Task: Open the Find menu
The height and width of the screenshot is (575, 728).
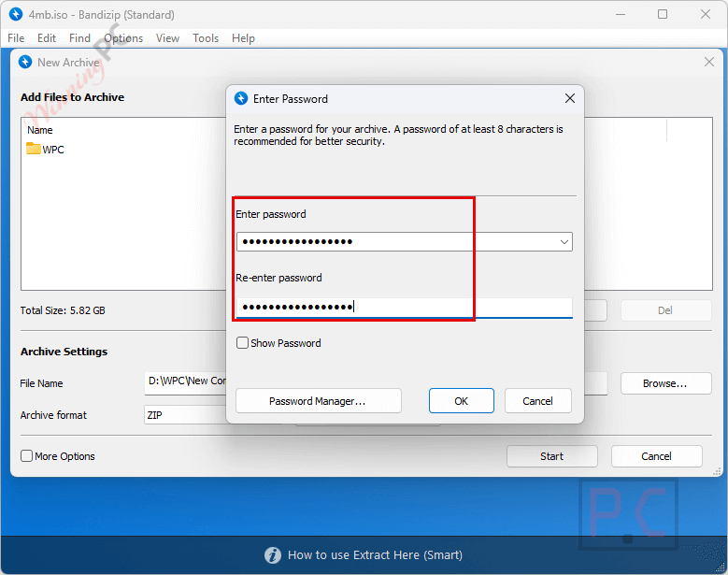Action: pyautogui.click(x=79, y=38)
